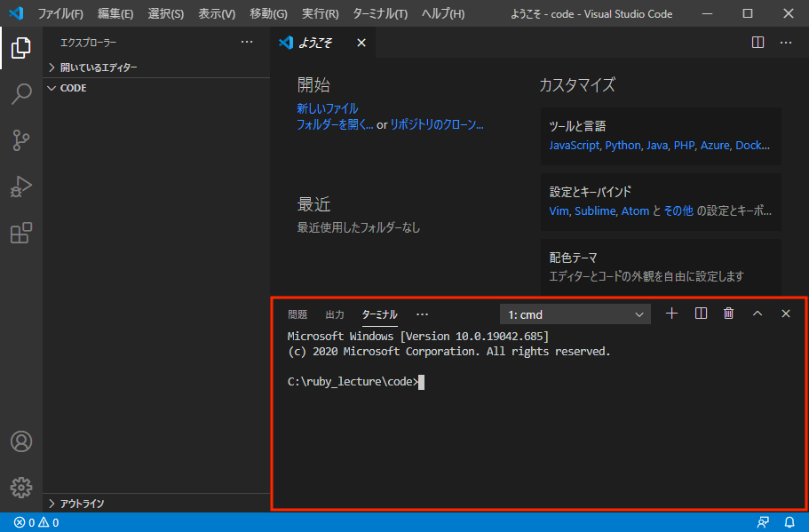
Task: Select the ターミナル panel tab
Action: 380,314
